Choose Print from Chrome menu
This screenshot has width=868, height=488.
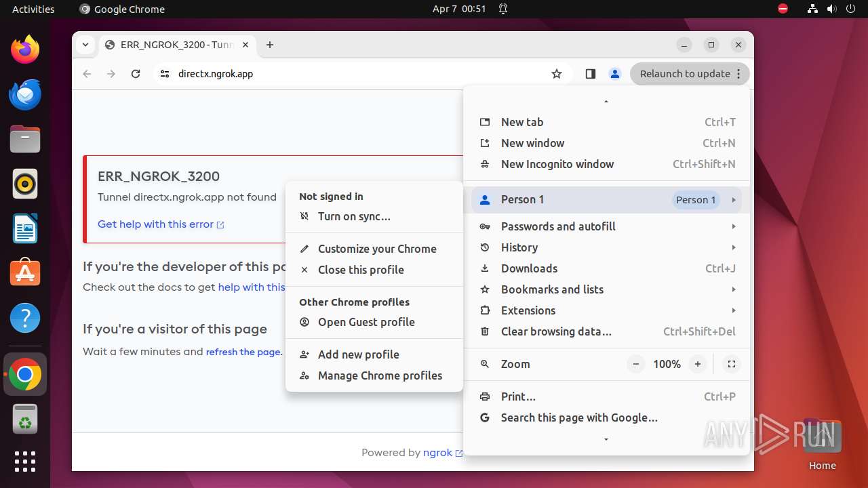click(x=607, y=396)
